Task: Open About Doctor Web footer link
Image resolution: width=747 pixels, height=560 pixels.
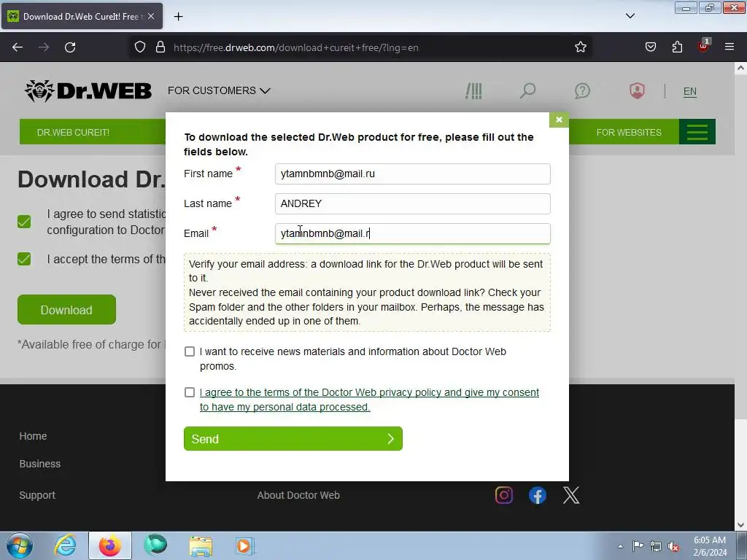Action: 298,495
